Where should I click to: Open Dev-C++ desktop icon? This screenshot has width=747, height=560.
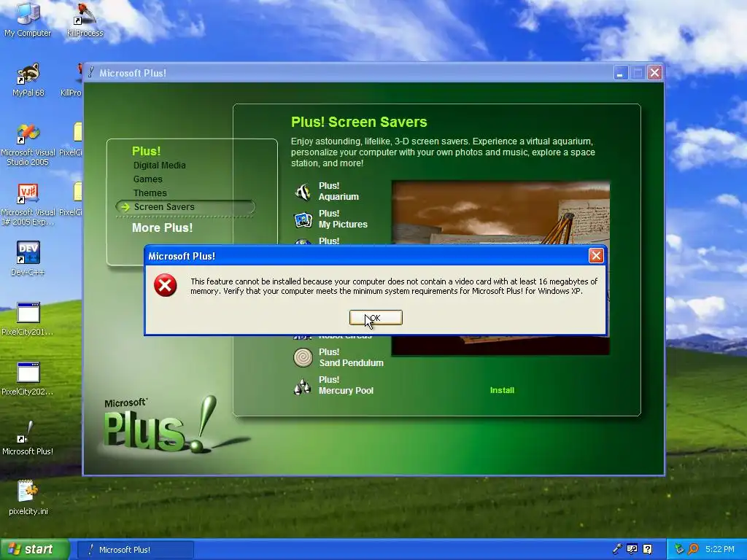(x=28, y=259)
